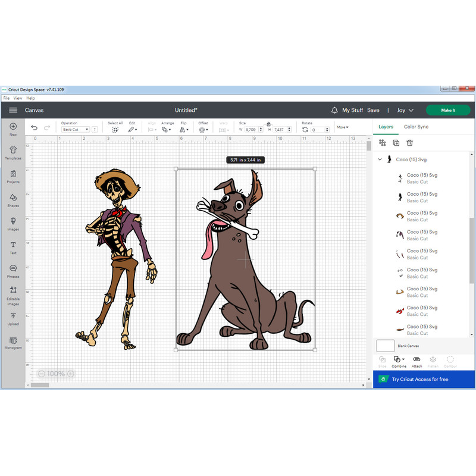Screen dimensions: 476x476
Task: Click the Undo arrow in the toolbar
Action: click(34, 127)
